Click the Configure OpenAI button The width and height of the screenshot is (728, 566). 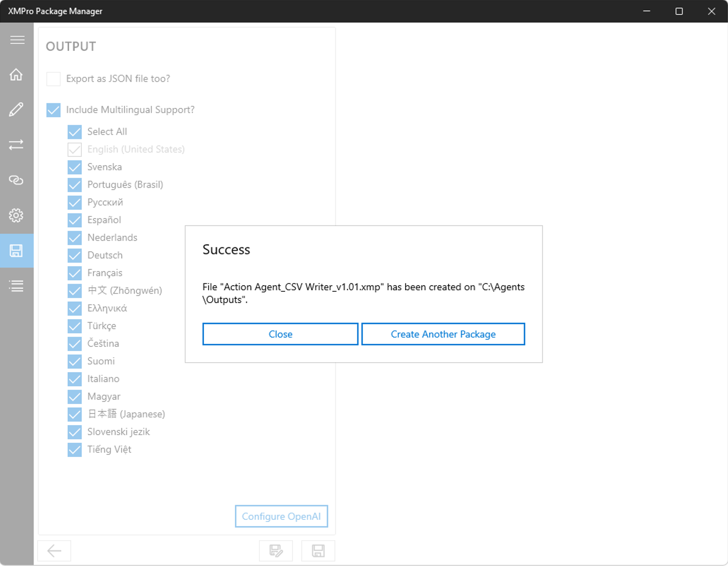281,517
